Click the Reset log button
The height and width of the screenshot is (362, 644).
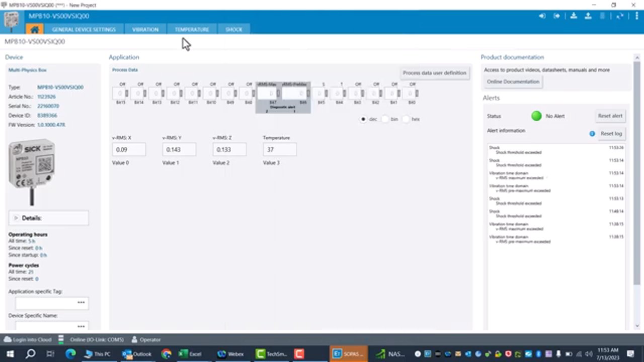[x=611, y=134]
